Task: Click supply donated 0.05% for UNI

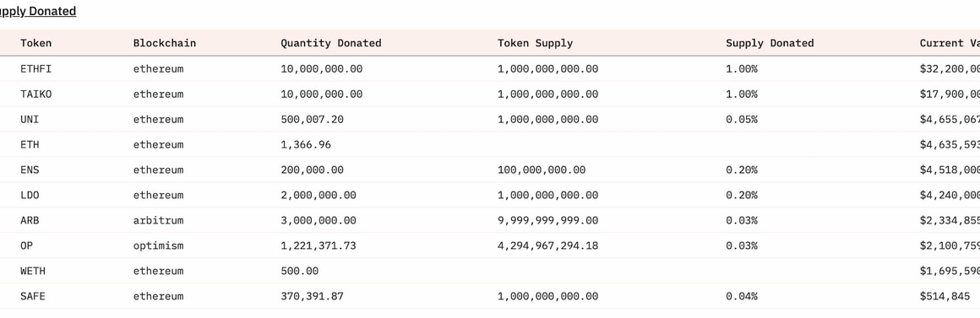Action: point(741,119)
